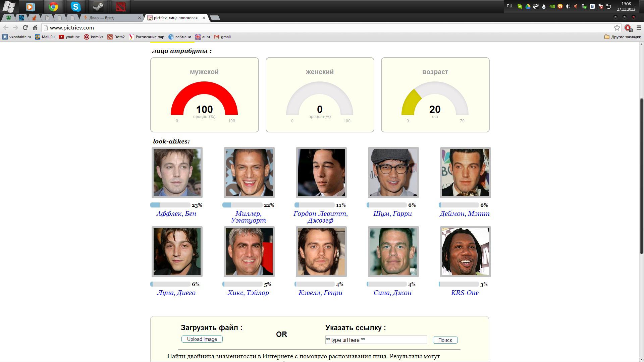Screen dimensions: 644x362
Task: Click the type url here input field
Action: [376, 340]
